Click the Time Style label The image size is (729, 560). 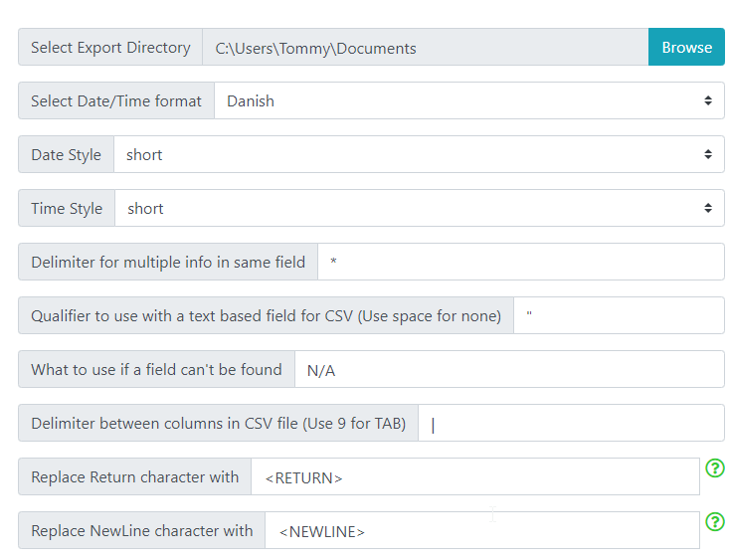[67, 208]
